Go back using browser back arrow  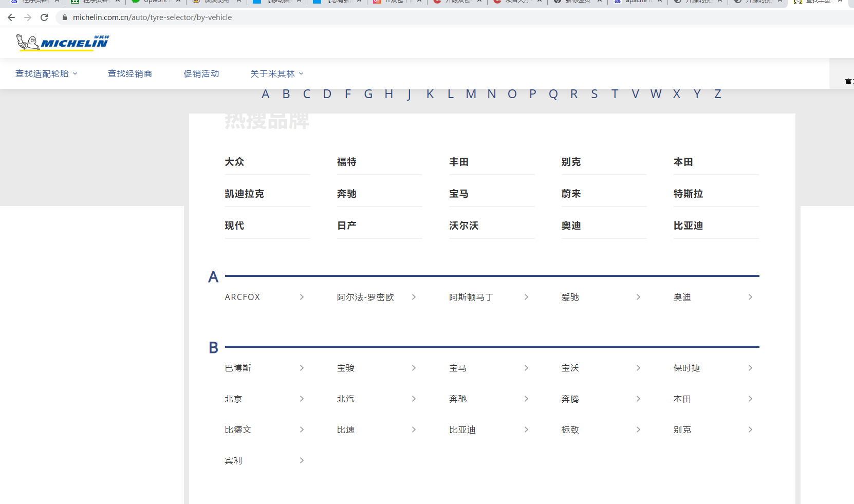[11, 17]
